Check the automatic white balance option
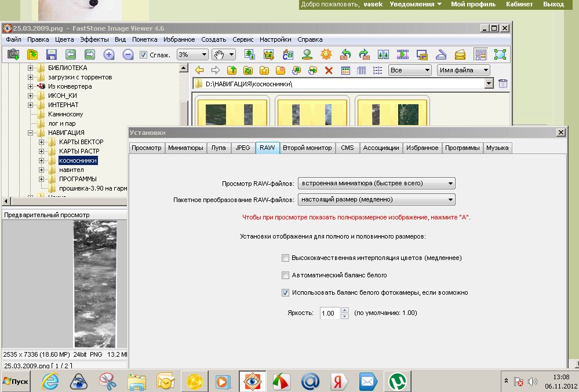This screenshot has width=579, height=392. 285,275
